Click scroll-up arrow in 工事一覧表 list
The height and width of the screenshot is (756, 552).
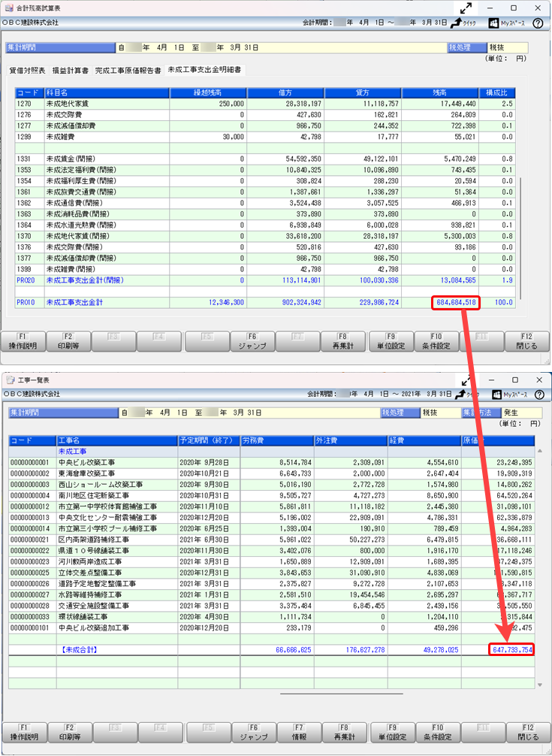[x=540, y=452]
